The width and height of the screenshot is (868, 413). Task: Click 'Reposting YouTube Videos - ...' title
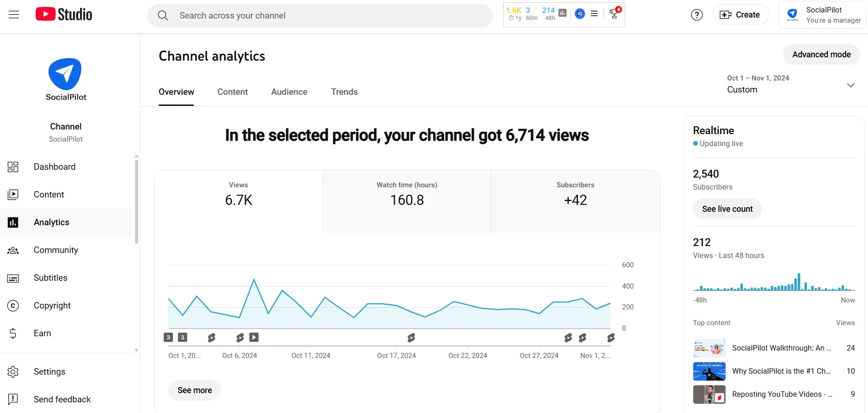pyautogui.click(x=782, y=395)
